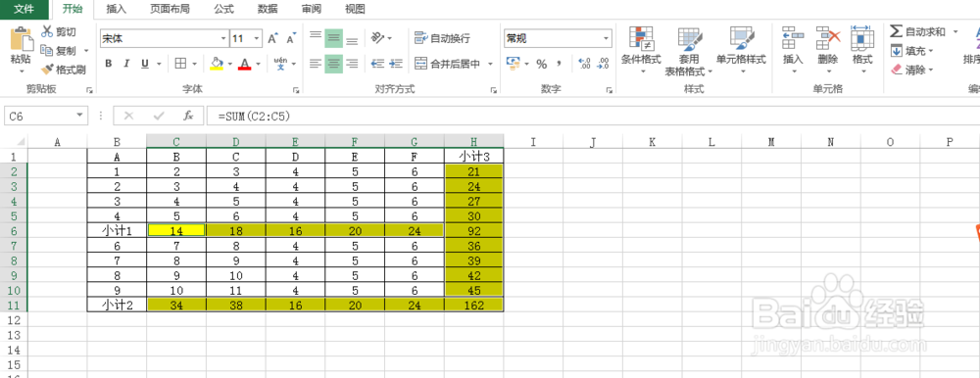The height and width of the screenshot is (378, 980).
Task: Switch to the 视图 View tab
Action: pyautogui.click(x=355, y=10)
